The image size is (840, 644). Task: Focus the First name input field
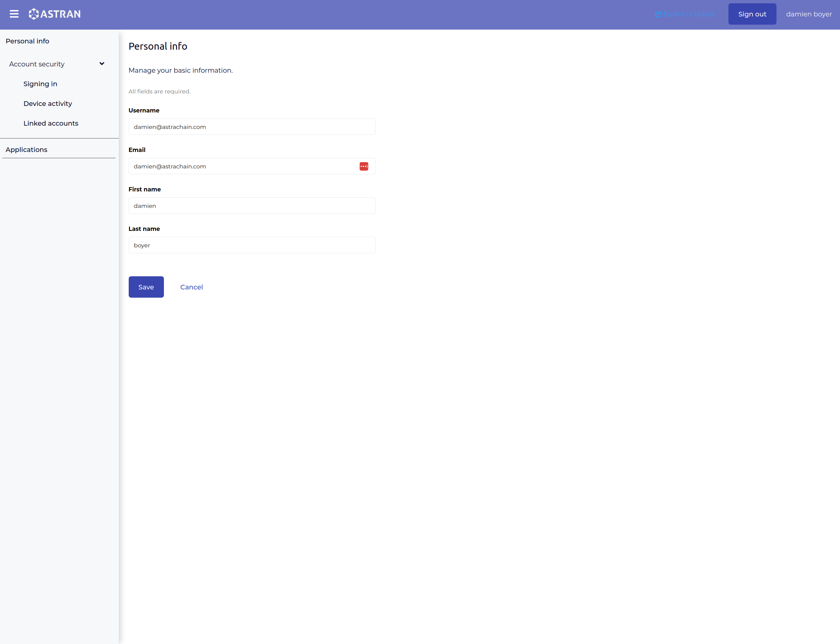pyautogui.click(x=252, y=206)
